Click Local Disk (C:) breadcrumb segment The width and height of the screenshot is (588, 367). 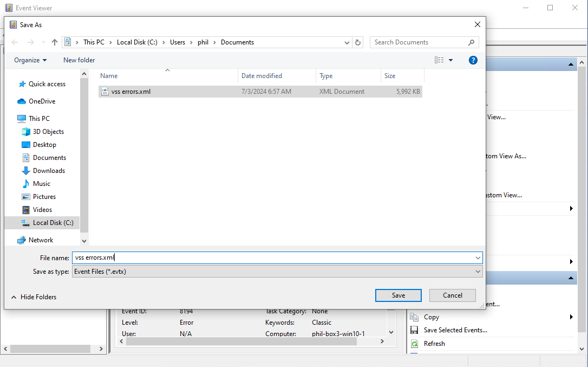137,42
